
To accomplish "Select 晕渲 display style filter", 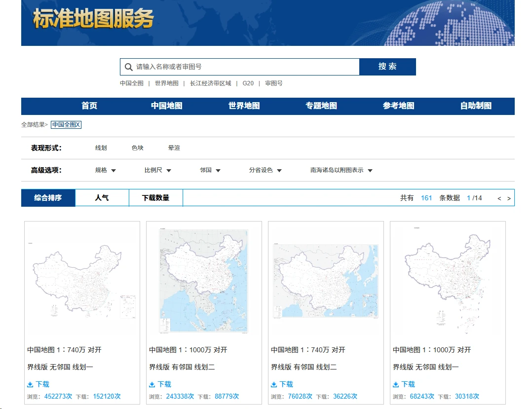I will click(x=174, y=148).
